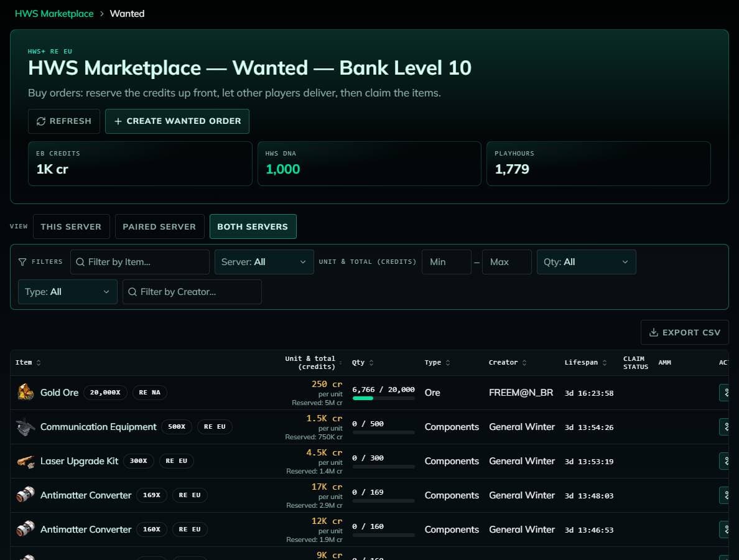
Task: Sort by Unit & total (credits) column
Action: coord(313,363)
